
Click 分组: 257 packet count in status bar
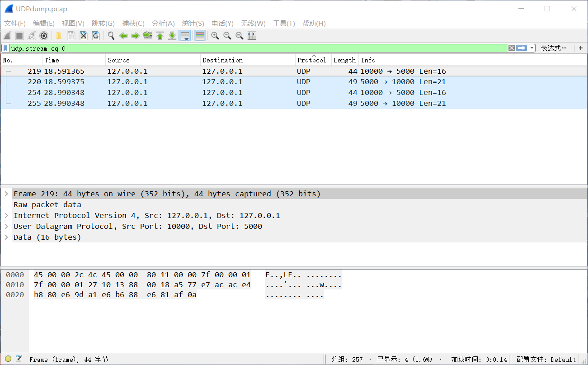347,360
